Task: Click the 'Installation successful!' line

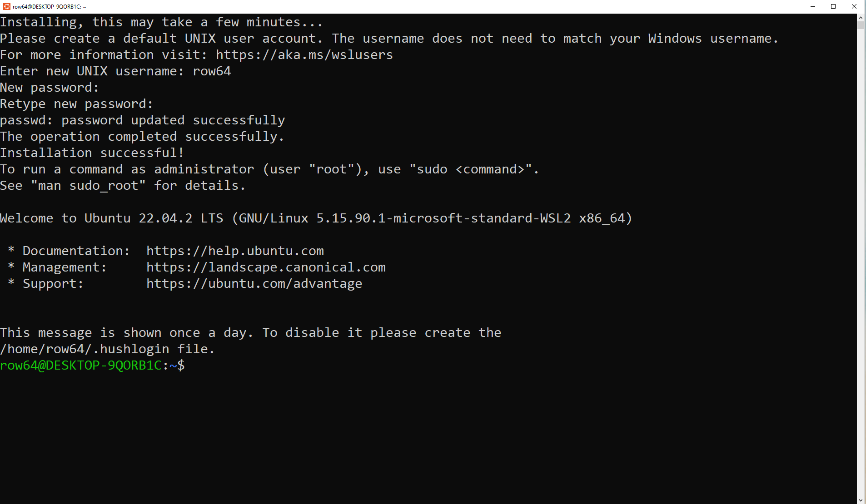Action: pyautogui.click(x=92, y=153)
